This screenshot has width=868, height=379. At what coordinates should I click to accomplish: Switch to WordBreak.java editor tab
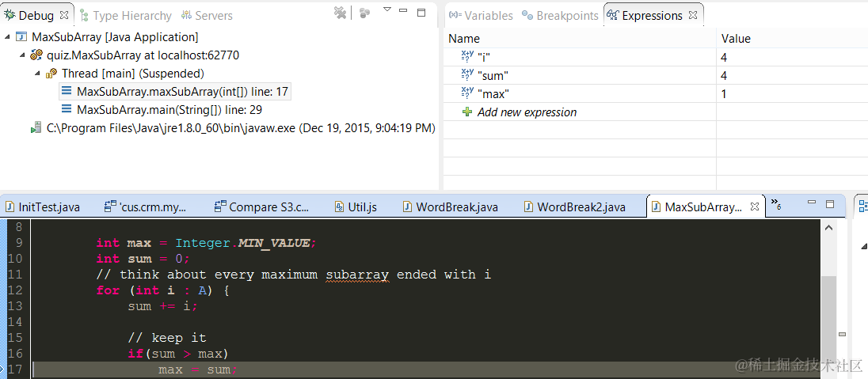[451, 207]
